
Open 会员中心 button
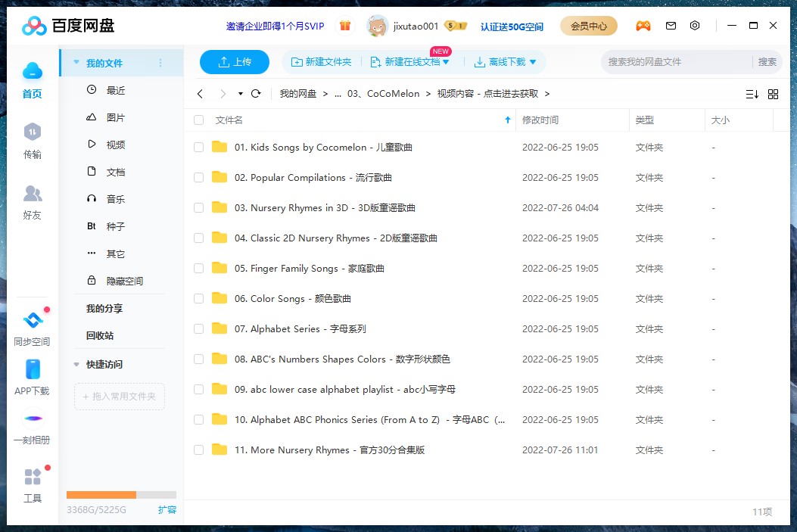point(589,26)
